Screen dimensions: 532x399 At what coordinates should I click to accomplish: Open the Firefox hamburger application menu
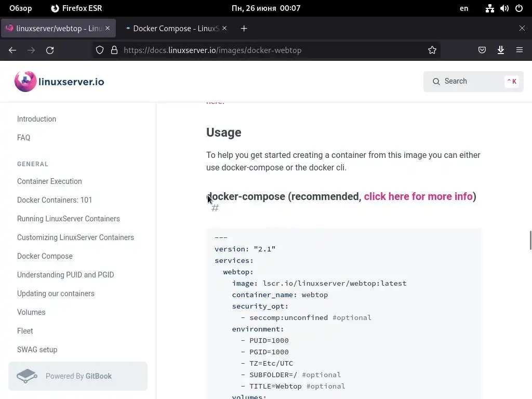click(x=520, y=50)
